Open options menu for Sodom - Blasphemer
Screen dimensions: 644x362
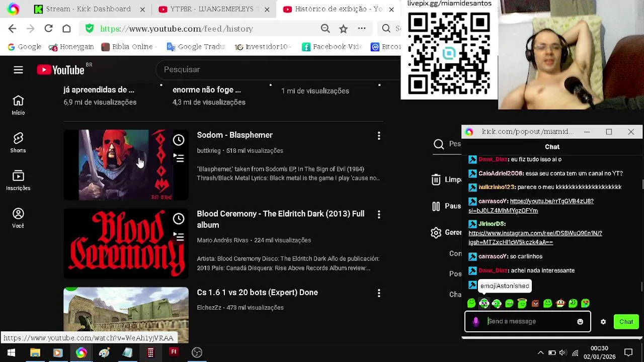point(379,135)
